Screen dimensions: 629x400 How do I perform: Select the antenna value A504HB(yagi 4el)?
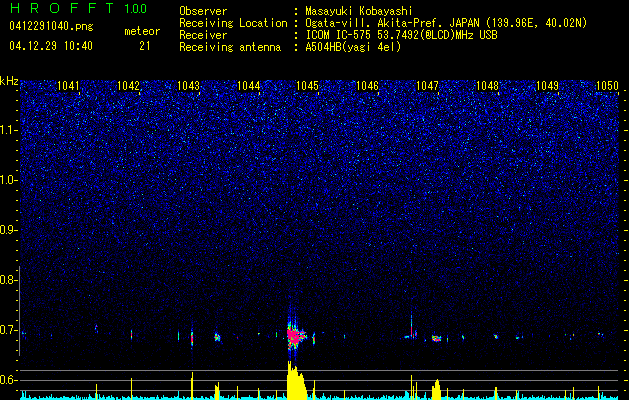353,47
